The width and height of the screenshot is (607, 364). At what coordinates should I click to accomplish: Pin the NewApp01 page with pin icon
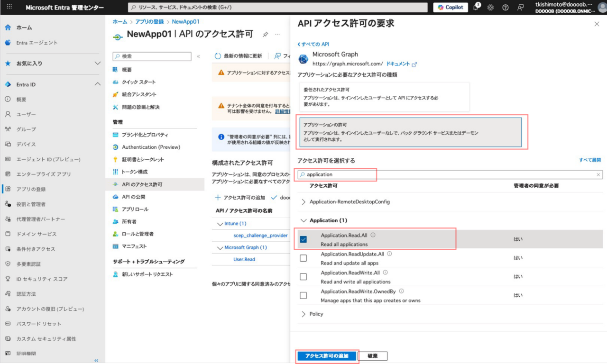(266, 35)
